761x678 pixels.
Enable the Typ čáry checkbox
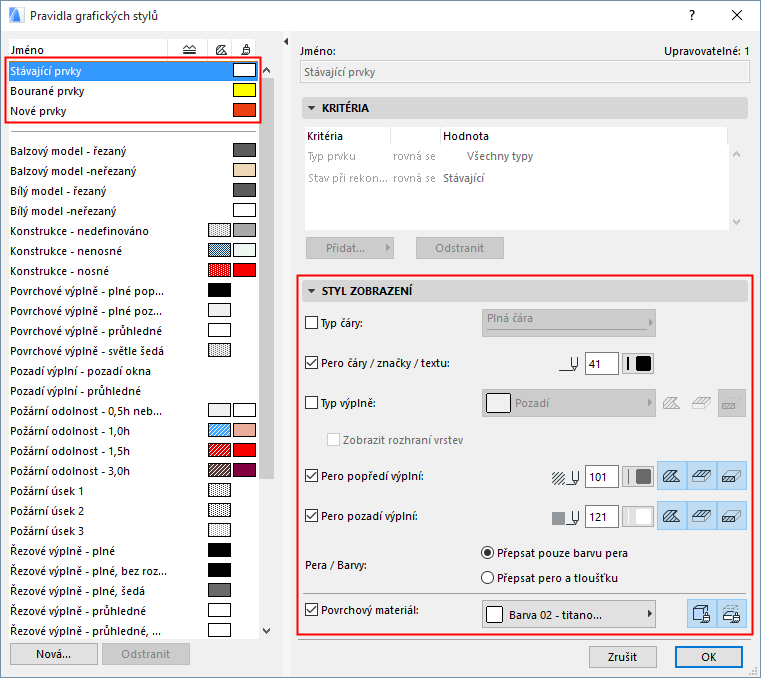[x=311, y=323]
